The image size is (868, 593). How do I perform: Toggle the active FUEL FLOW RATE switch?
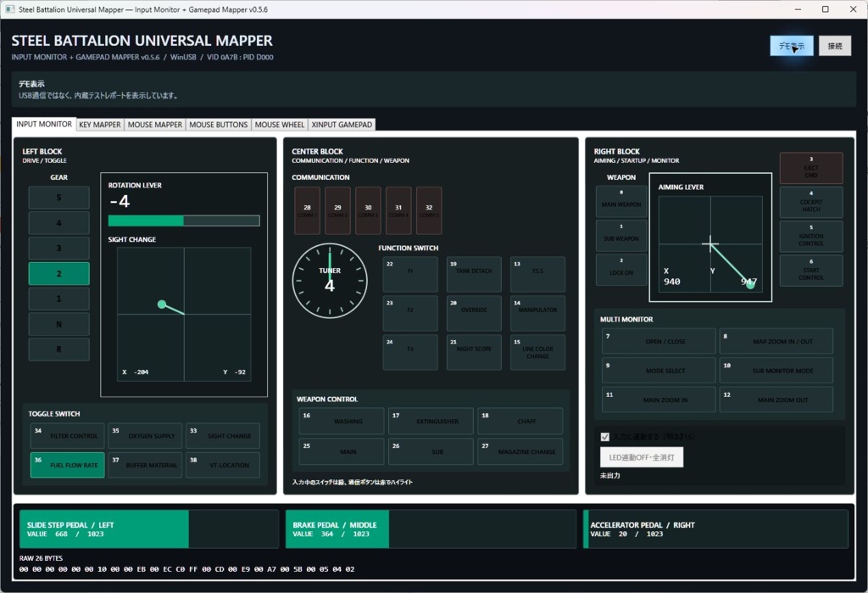[x=68, y=464]
